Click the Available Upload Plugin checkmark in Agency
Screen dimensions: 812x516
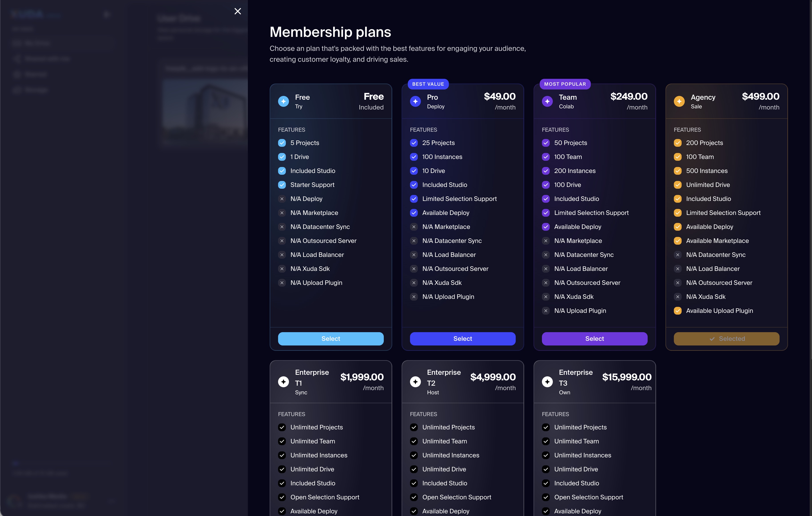tap(677, 311)
